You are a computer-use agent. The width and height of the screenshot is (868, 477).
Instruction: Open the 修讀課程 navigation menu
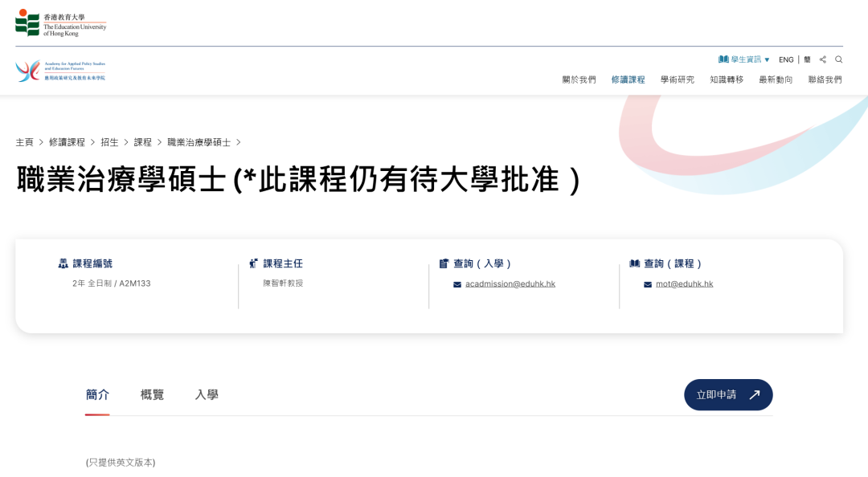click(628, 79)
